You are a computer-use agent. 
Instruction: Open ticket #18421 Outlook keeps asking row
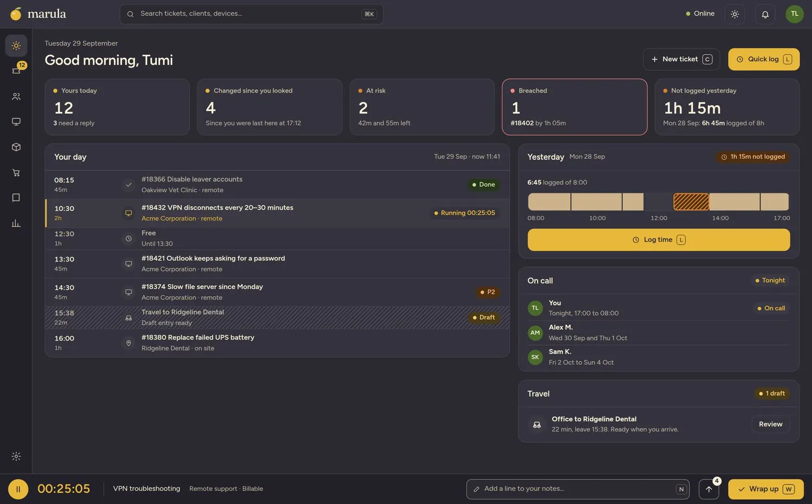coord(277,264)
